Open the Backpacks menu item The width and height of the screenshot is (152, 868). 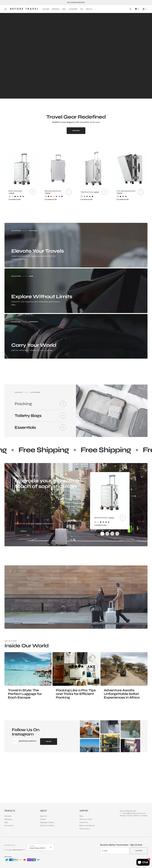coord(56,9)
